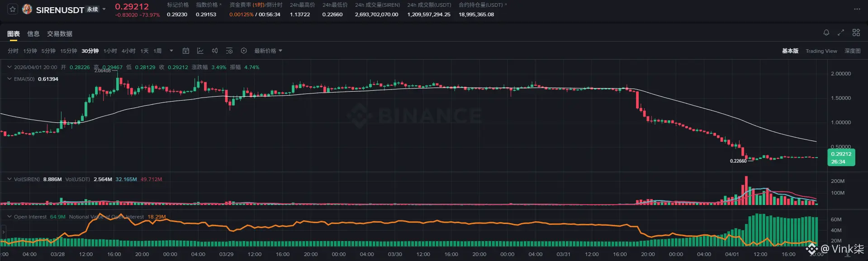Open the more intervals dropdown arrow
Screen dimensions: 868x261
171,51
